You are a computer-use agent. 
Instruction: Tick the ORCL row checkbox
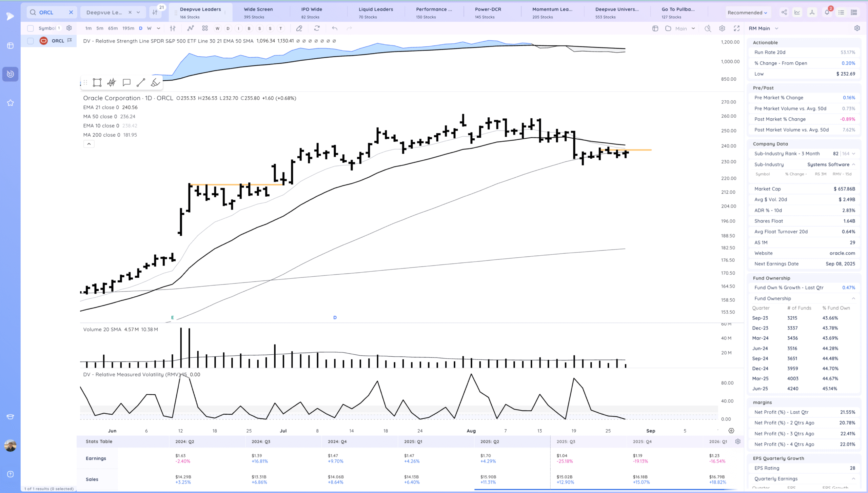(x=31, y=41)
